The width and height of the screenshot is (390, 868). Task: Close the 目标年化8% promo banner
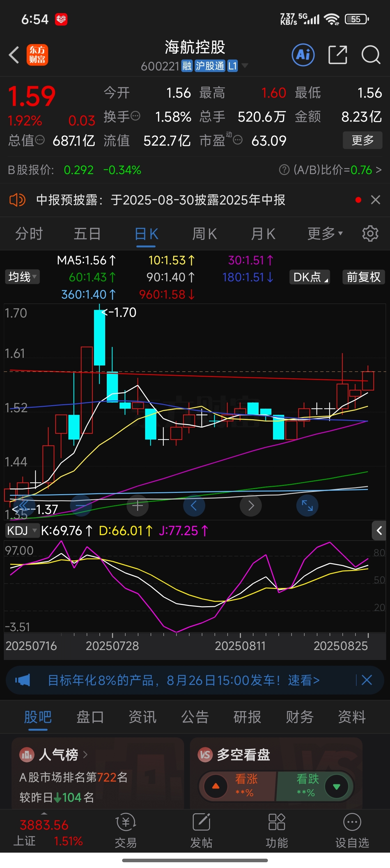(x=367, y=680)
